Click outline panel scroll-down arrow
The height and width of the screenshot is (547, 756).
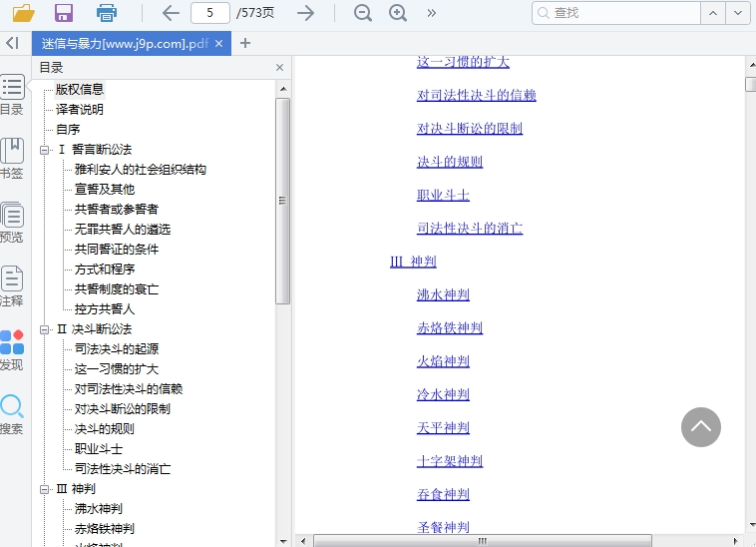click(283, 541)
